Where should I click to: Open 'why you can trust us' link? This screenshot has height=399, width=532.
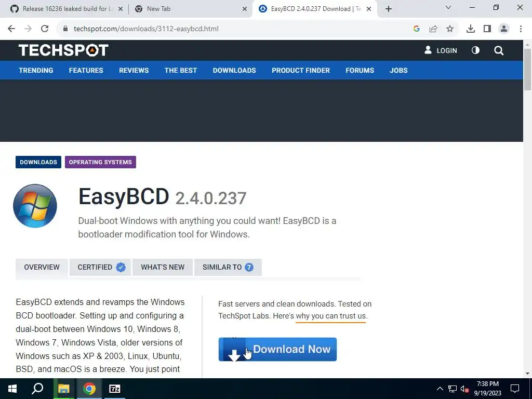[331, 316]
